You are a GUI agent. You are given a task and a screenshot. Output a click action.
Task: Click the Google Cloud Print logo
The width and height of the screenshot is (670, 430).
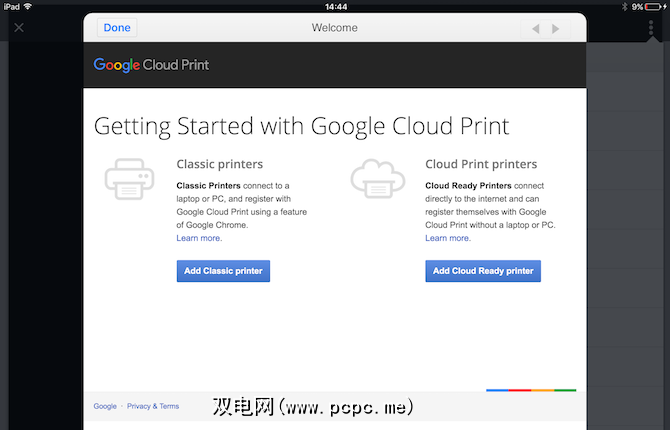click(152, 65)
